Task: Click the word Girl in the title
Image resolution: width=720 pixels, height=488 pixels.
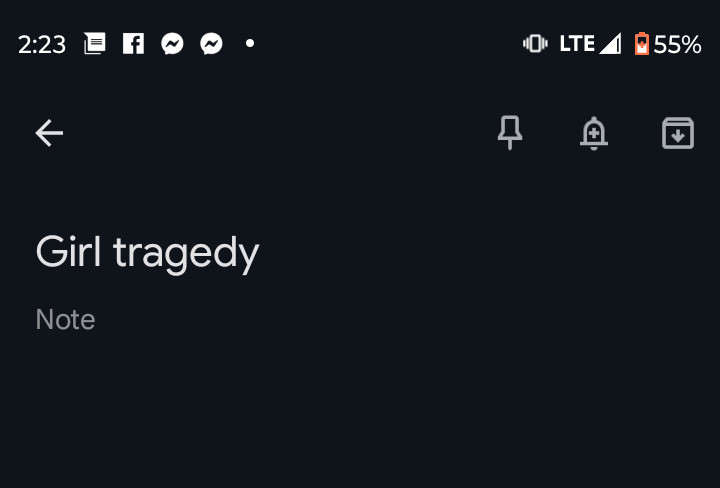Action: [x=68, y=251]
